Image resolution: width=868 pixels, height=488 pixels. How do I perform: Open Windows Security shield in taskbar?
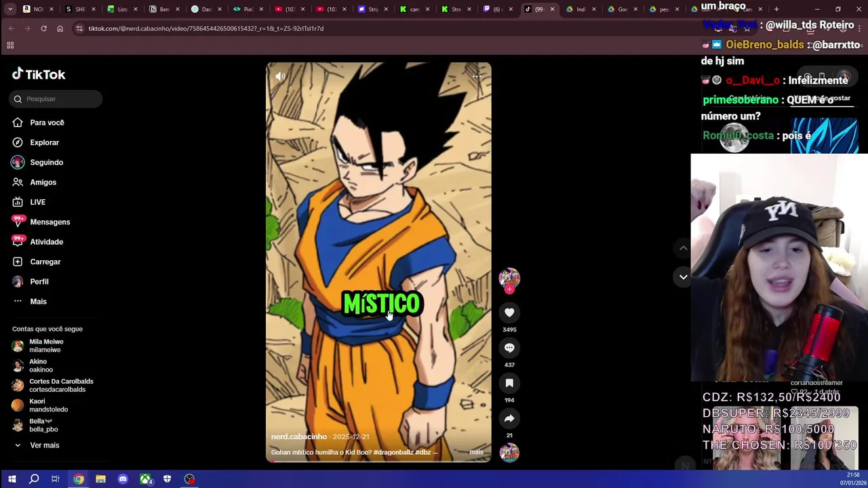(x=167, y=479)
